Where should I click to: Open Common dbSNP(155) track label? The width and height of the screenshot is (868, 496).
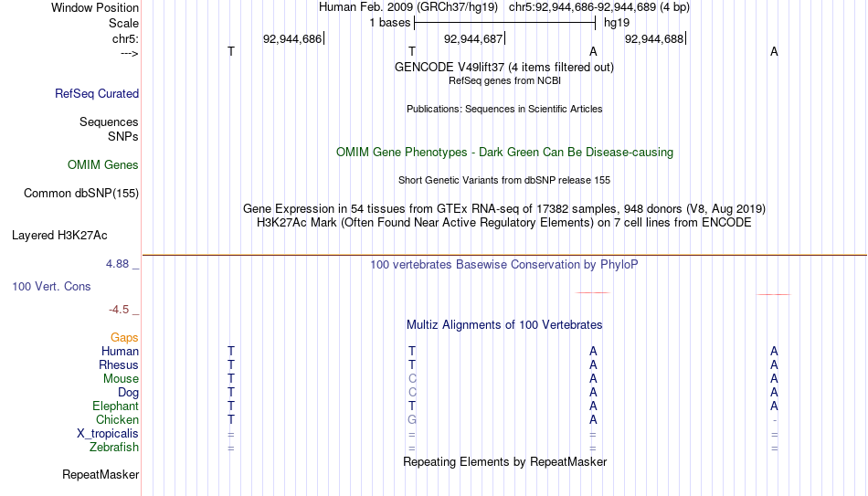pyautogui.click(x=81, y=194)
